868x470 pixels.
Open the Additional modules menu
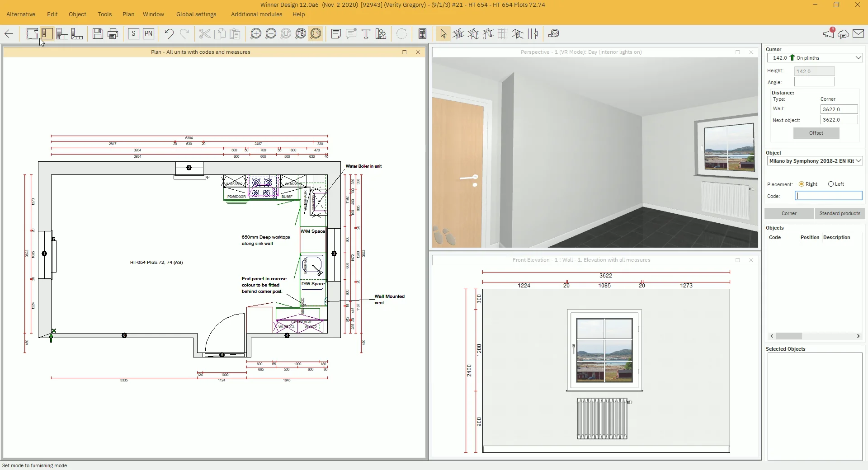coord(256,14)
